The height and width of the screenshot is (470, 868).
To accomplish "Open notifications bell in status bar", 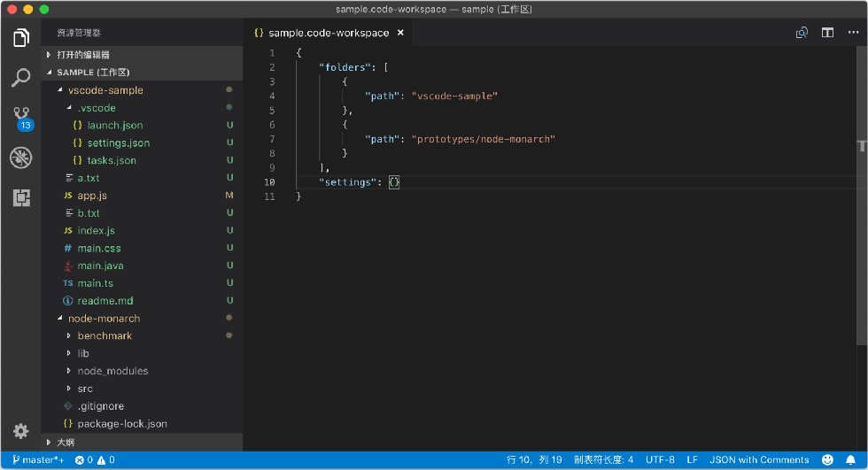I will (x=850, y=459).
